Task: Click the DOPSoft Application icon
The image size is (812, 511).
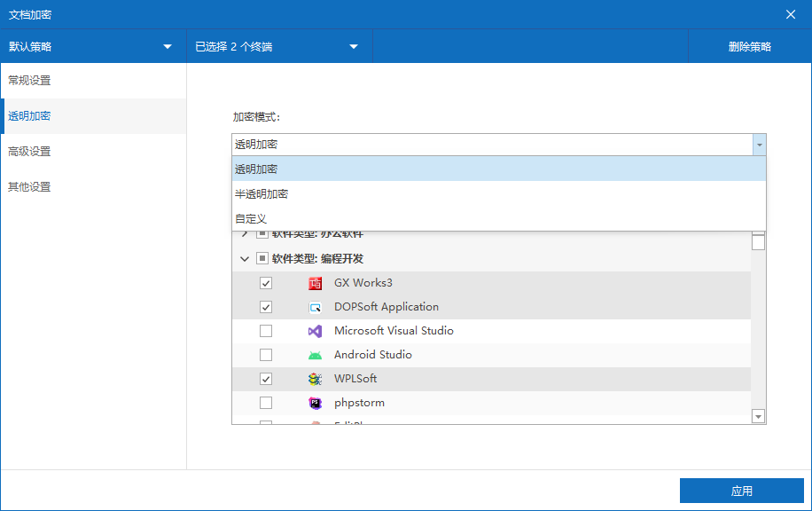Action: pos(315,307)
